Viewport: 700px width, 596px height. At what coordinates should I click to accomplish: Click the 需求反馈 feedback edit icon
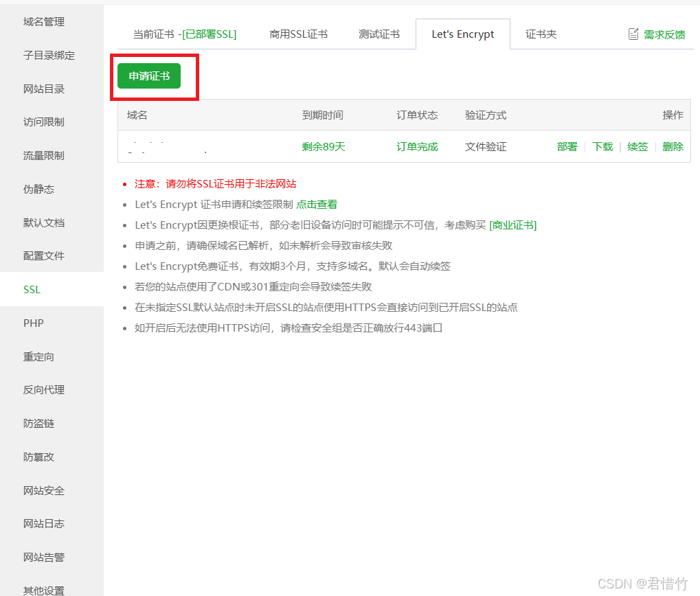(x=633, y=34)
